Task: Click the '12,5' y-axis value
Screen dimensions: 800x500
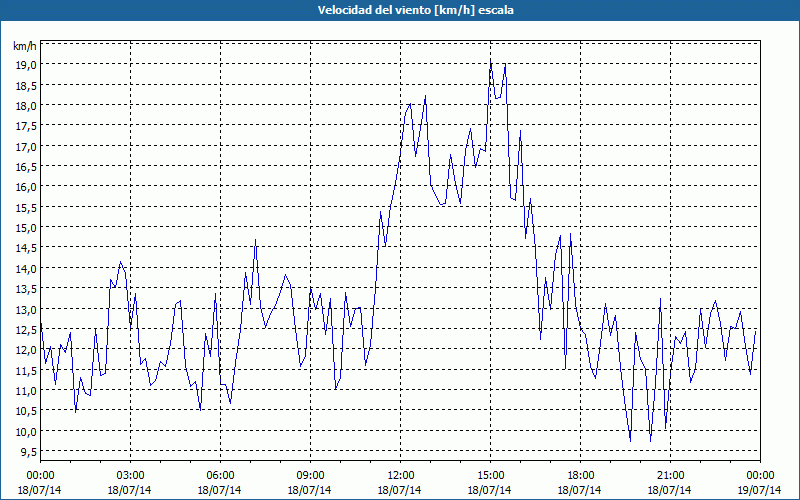Action: click(x=25, y=330)
